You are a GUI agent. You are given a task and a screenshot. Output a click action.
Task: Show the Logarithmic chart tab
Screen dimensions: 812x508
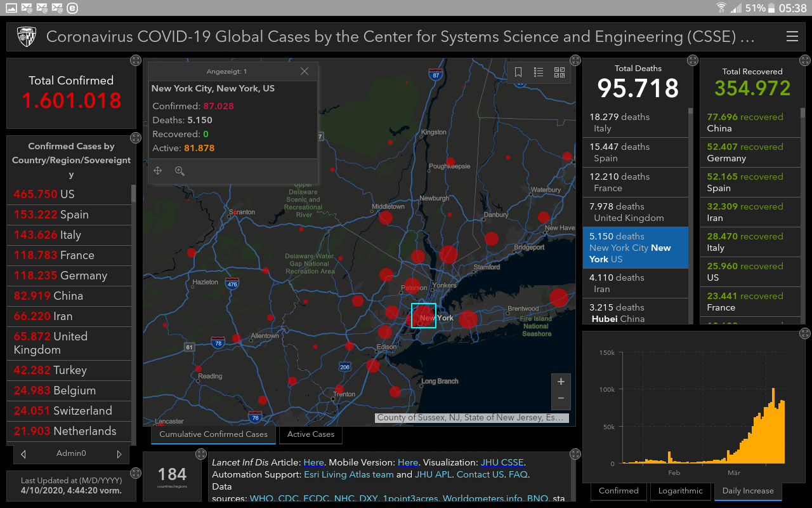coord(681,491)
